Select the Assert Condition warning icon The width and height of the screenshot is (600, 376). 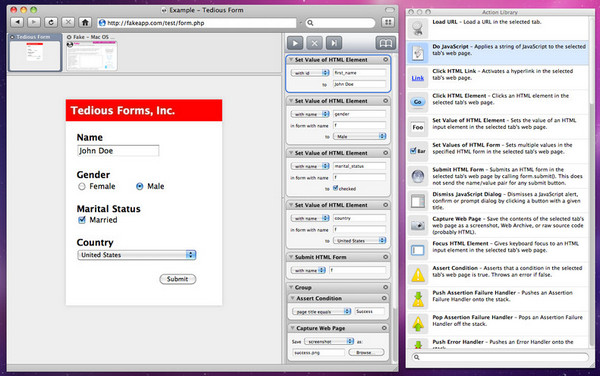[x=418, y=275]
